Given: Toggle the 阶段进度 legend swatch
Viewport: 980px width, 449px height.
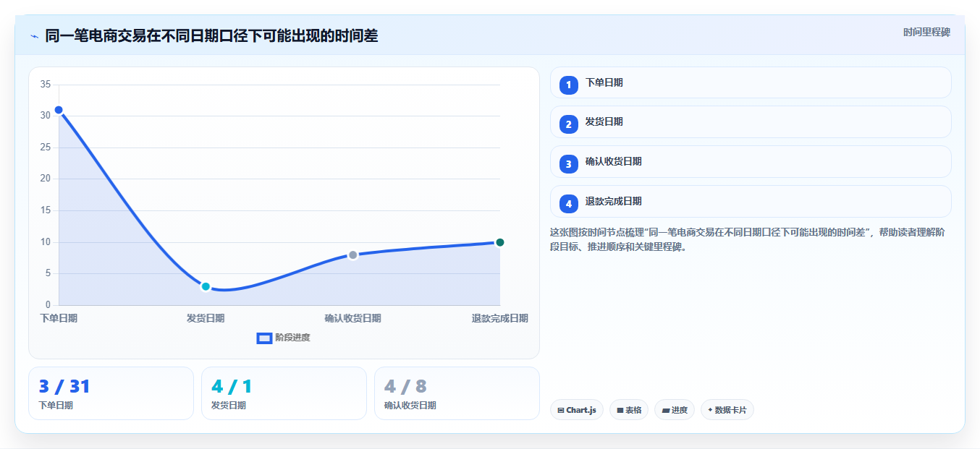Looking at the screenshot, I should [x=264, y=338].
